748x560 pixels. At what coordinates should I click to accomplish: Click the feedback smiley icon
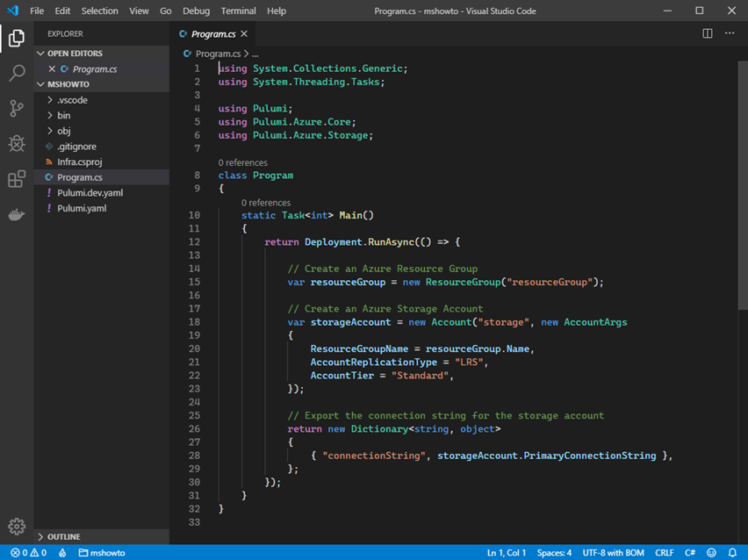(711, 553)
